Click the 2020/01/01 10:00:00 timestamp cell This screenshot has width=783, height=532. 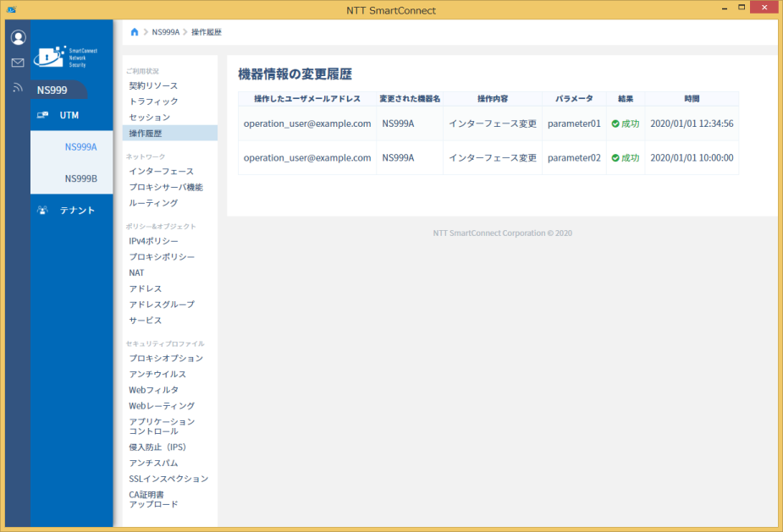pos(692,157)
